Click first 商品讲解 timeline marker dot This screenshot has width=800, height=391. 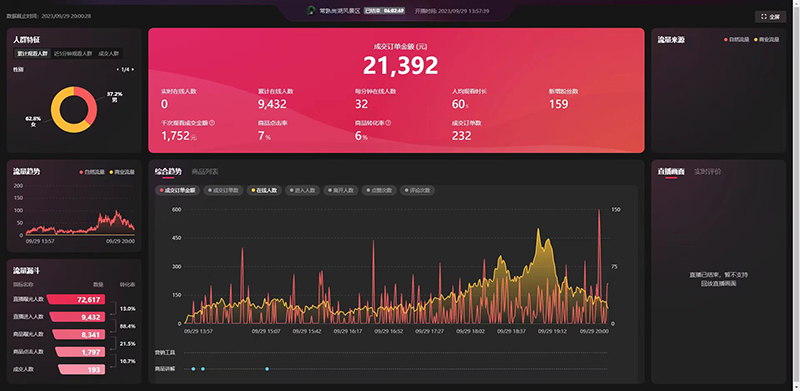[x=193, y=369]
